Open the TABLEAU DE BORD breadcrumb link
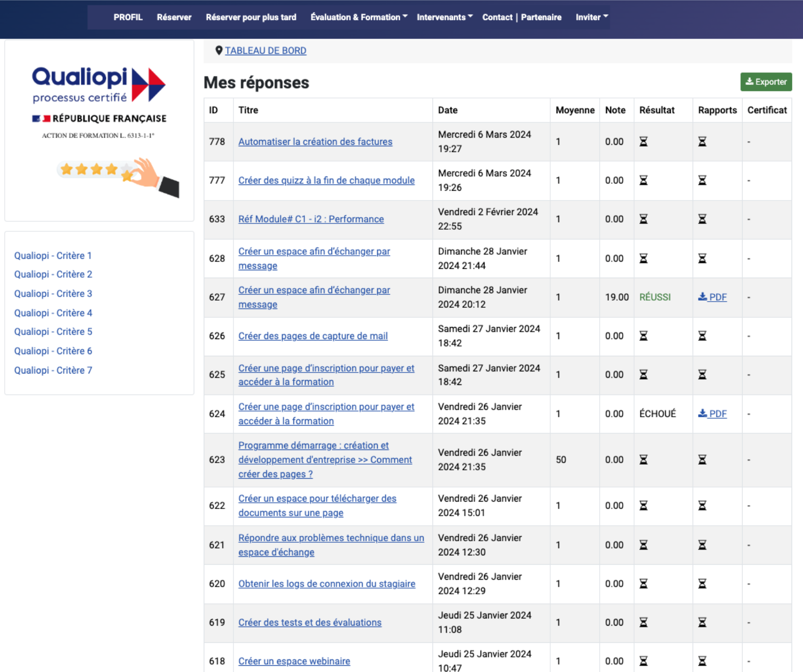The height and width of the screenshot is (672, 803). 265,51
